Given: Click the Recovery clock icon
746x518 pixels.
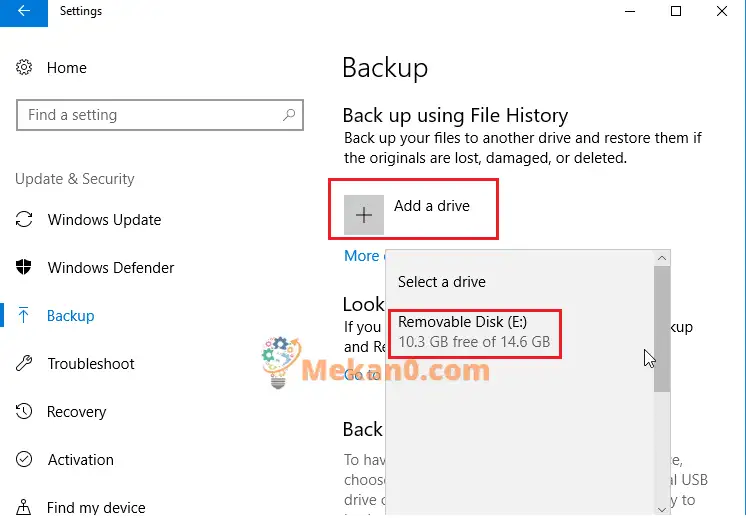Looking at the screenshot, I should (24, 411).
